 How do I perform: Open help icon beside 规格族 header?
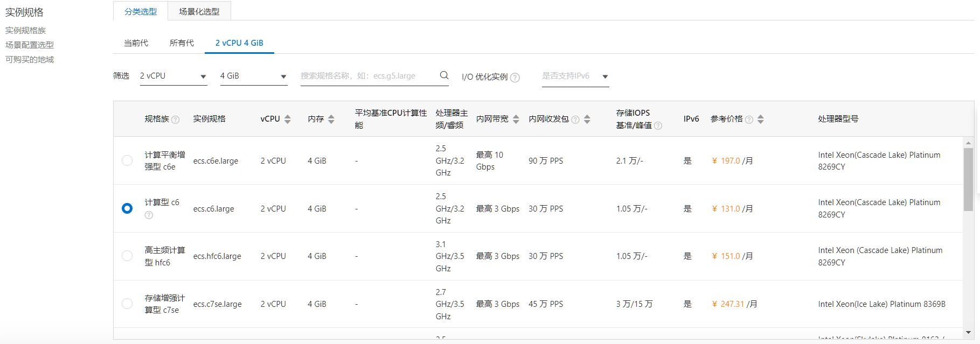coord(175,120)
